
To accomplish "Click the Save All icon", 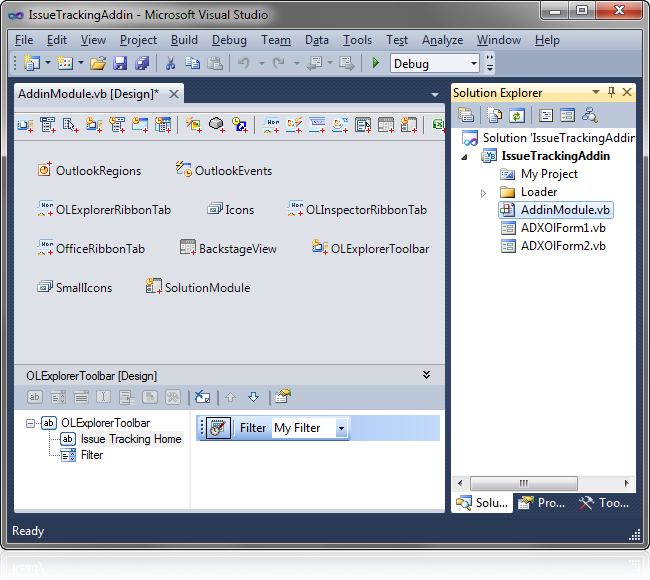I will click(x=142, y=63).
